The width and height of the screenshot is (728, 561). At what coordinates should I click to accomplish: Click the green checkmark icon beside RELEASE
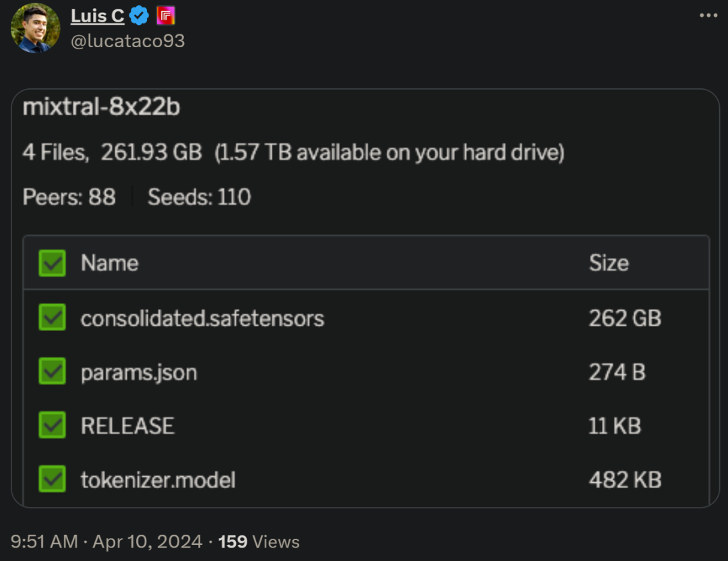tap(53, 425)
